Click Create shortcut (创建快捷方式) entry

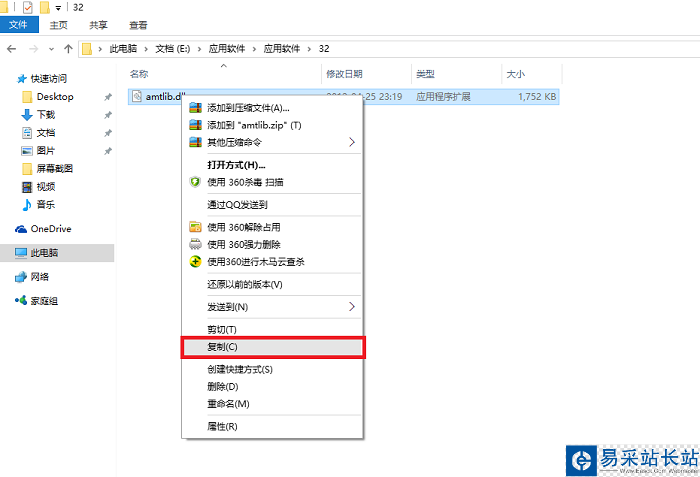(273, 369)
